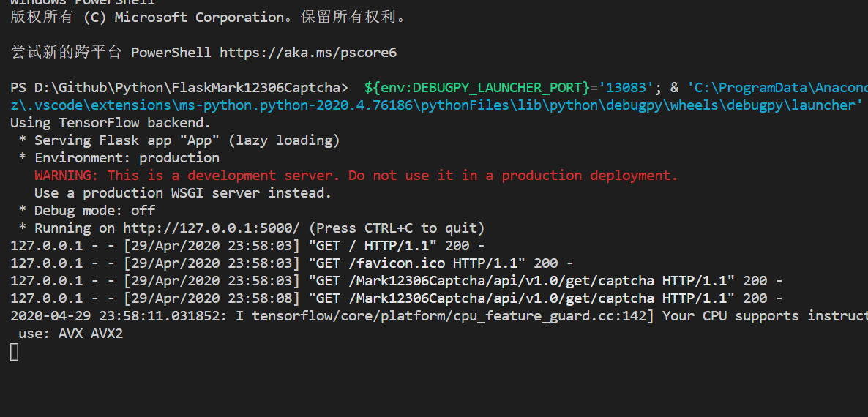
Task: Click the "Environment: production" line
Action: pyautogui.click(x=127, y=158)
